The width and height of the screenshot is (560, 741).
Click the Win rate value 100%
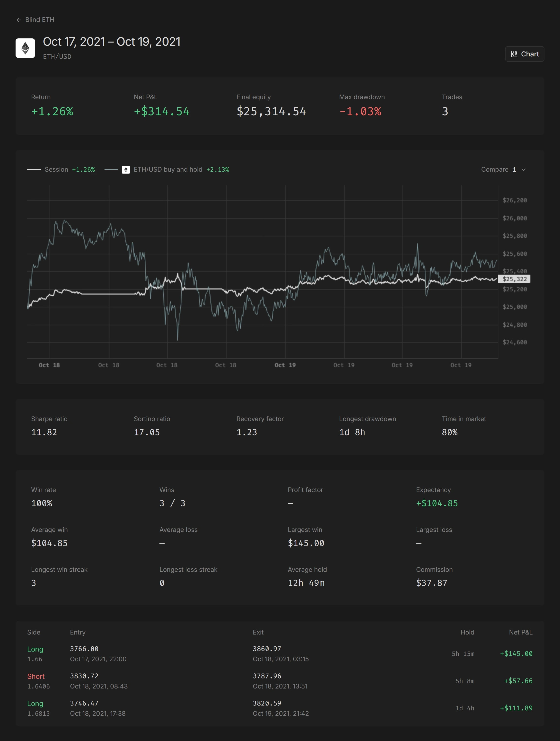click(42, 503)
